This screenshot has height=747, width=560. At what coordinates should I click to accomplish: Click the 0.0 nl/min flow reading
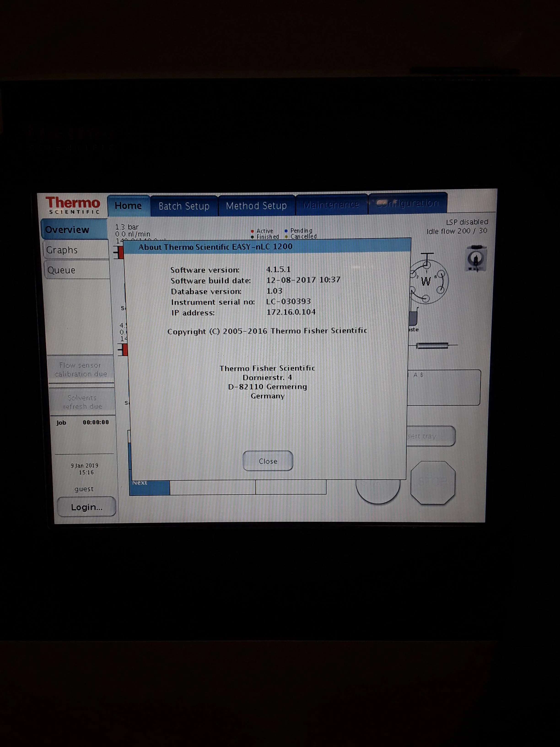click(x=133, y=234)
